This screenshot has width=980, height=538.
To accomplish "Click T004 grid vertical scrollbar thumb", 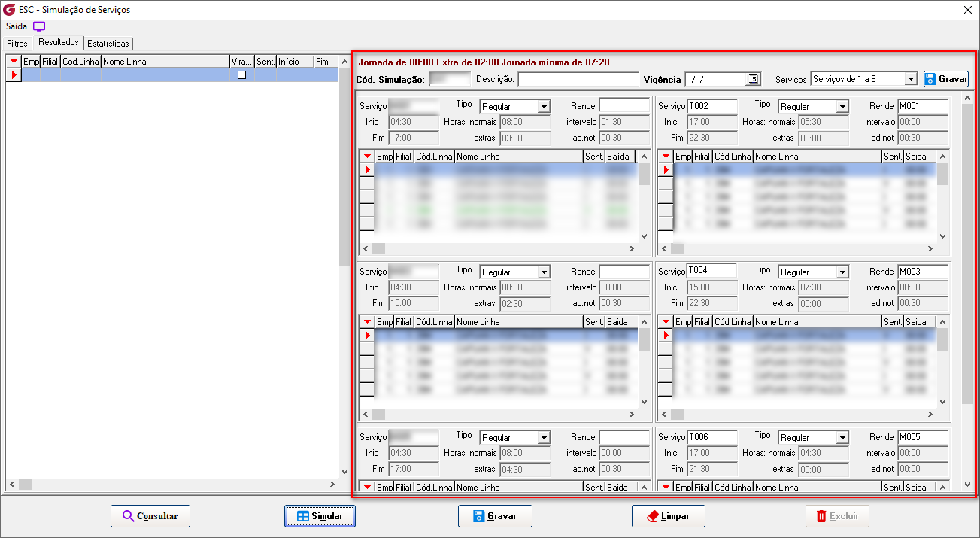I will [x=942, y=339].
